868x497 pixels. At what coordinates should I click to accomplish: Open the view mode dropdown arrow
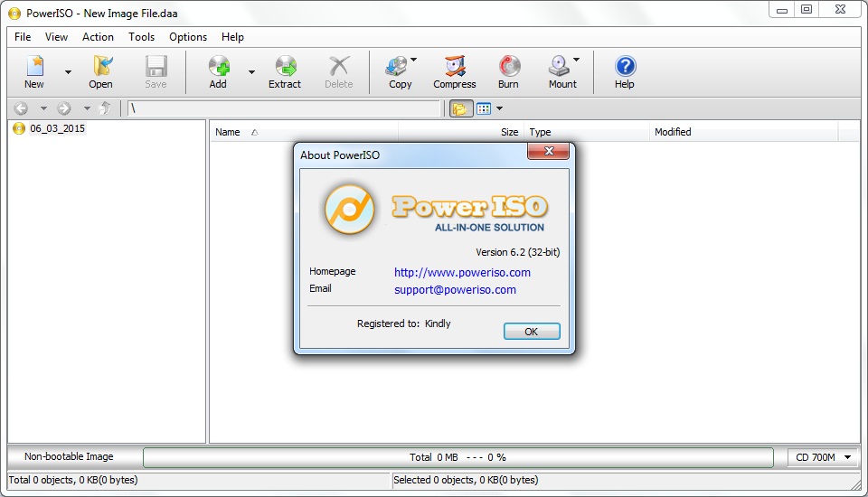coord(500,108)
